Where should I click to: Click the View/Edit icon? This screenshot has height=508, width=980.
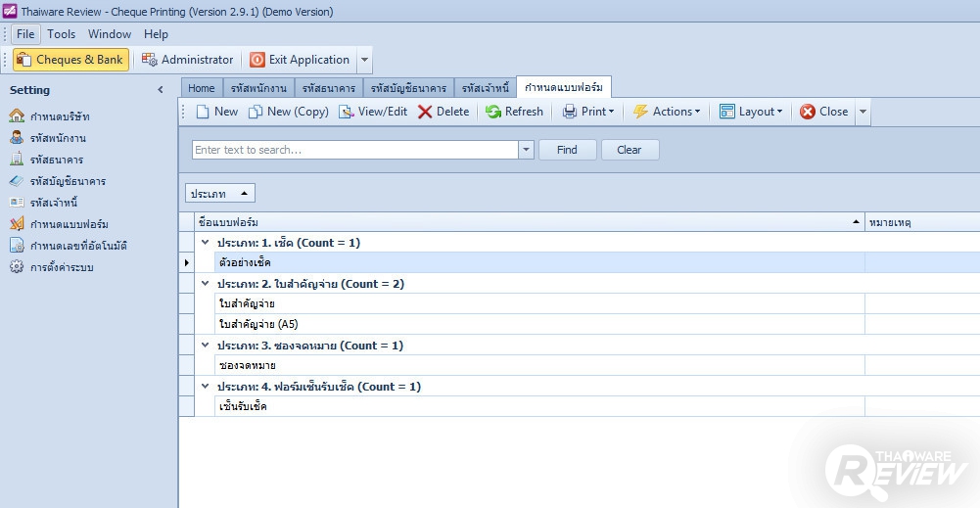coord(347,112)
